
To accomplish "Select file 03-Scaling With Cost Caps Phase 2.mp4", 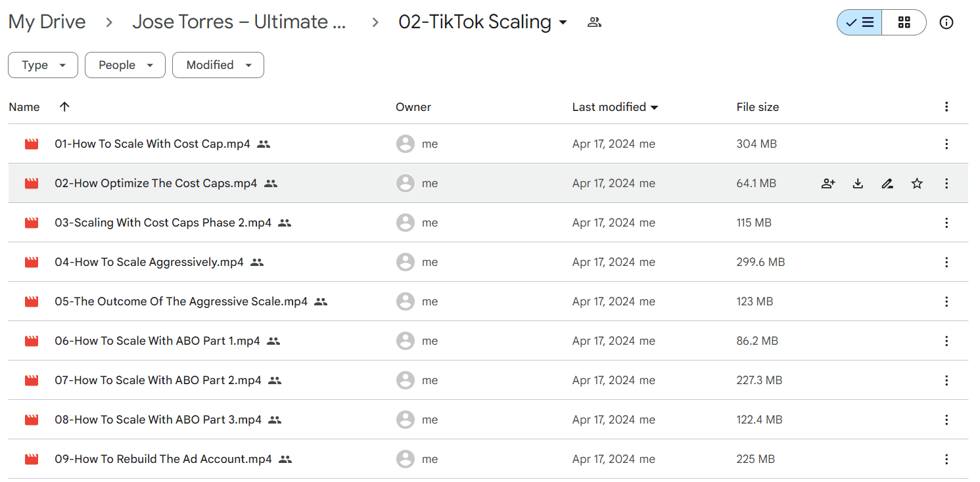I will pos(163,223).
